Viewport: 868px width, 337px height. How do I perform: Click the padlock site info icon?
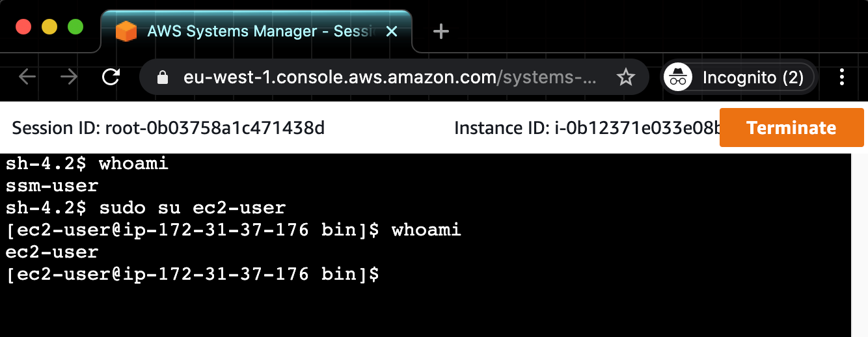pyautogui.click(x=163, y=78)
